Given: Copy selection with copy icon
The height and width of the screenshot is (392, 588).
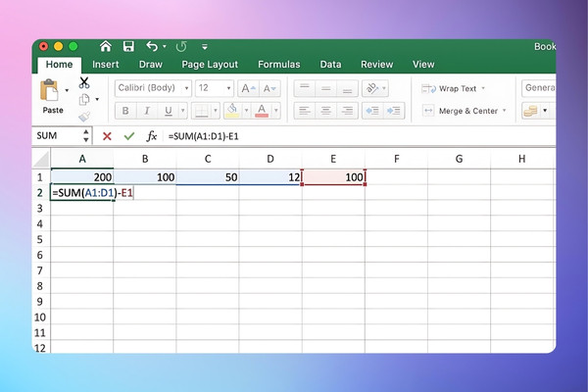Looking at the screenshot, I should coord(84,99).
